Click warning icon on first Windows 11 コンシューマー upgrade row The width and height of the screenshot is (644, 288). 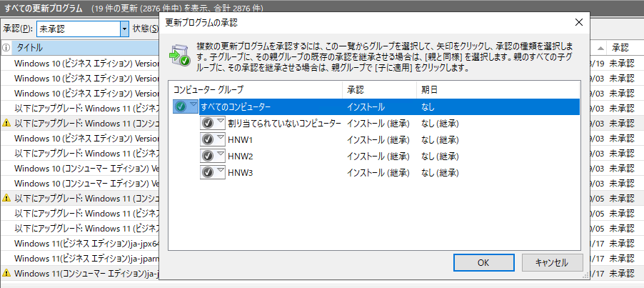[x=6, y=122]
